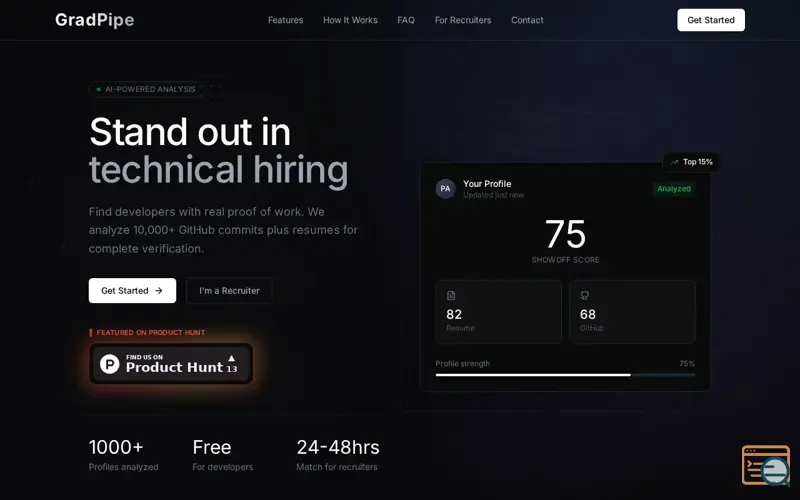Screen dimensions: 800x500
Task: Go to How It Works section
Action: click(350, 20)
